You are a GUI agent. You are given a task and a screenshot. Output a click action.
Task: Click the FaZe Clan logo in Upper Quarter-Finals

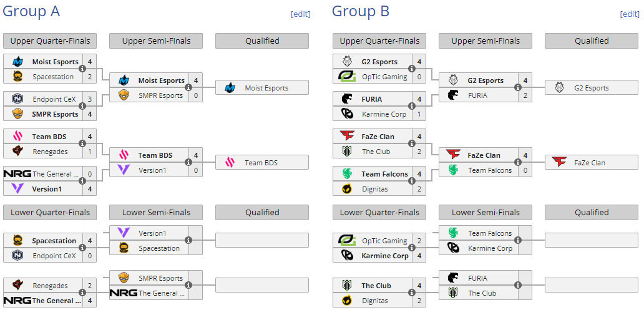347,137
